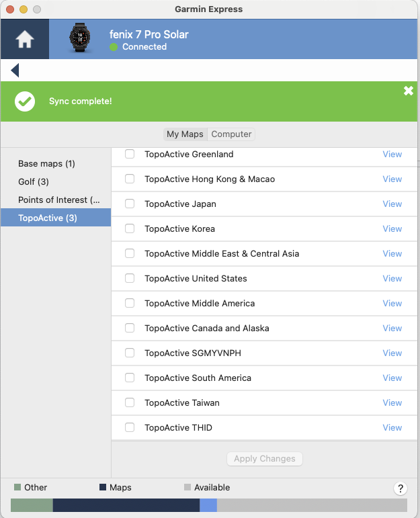Select the TopoActive (3) sidebar item
This screenshot has height=518, width=420.
[x=48, y=218]
